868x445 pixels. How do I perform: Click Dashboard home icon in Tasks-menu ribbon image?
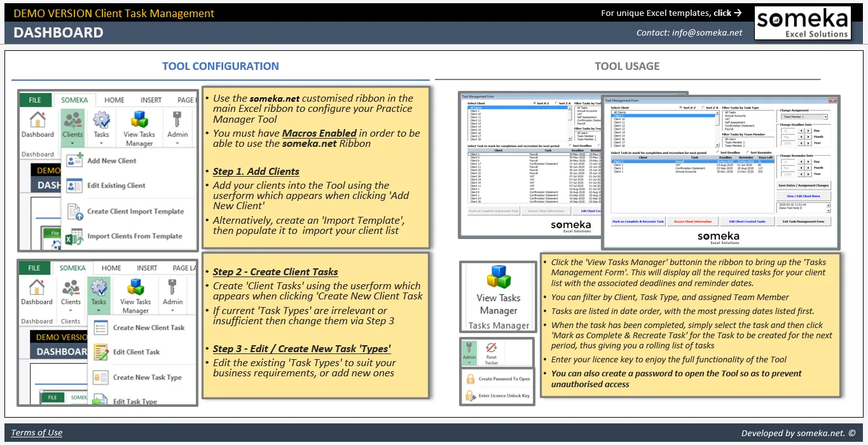[x=36, y=287]
